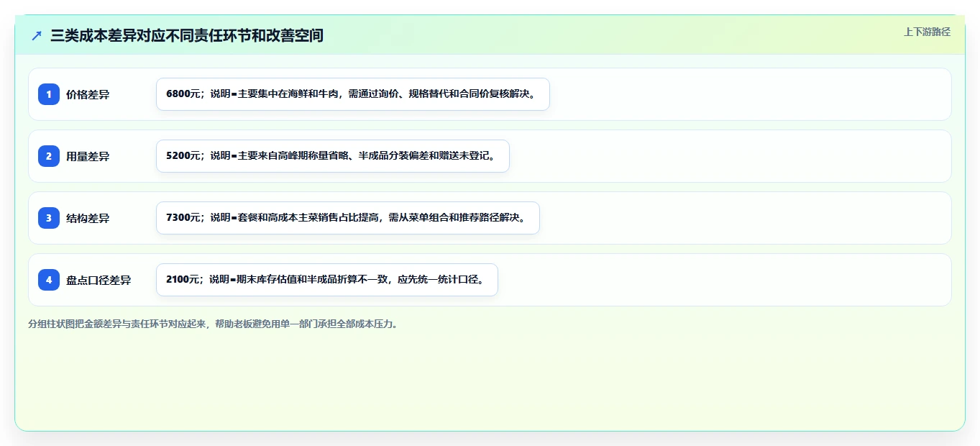The height and width of the screenshot is (446, 980).
Task: Click the 6800元 explanation box
Action: click(353, 94)
